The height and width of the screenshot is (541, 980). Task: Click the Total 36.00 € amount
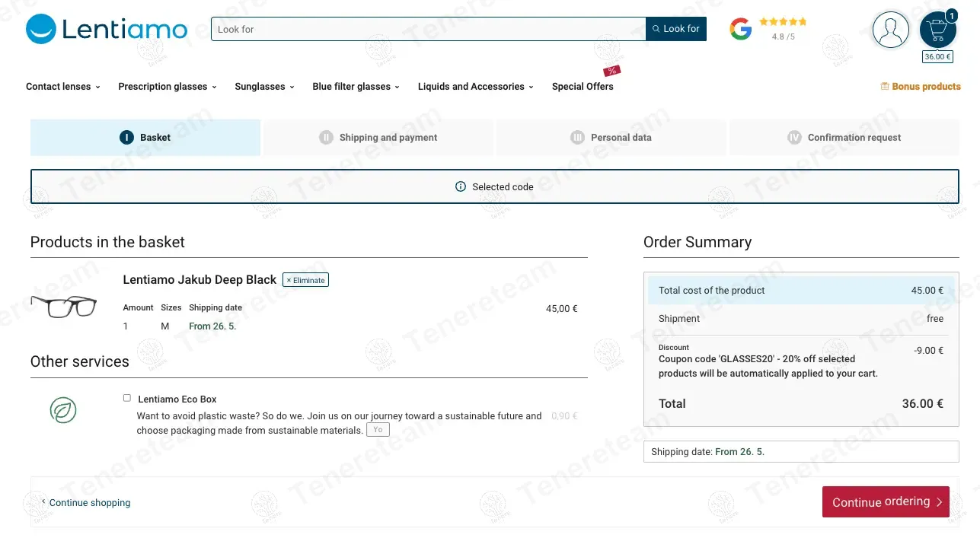coord(923,404)
